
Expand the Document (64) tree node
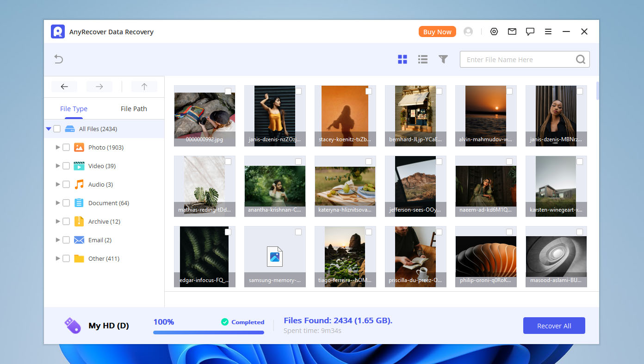click(x=58, y=203)
